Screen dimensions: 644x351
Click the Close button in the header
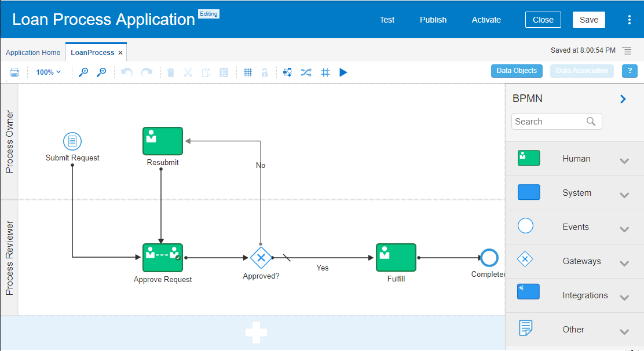(543, 20)
